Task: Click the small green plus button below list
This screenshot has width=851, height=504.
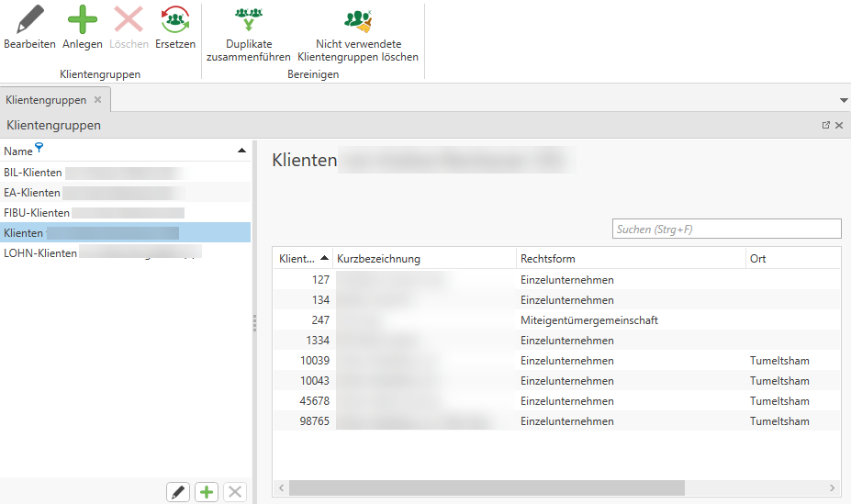Action: (207, 492)
